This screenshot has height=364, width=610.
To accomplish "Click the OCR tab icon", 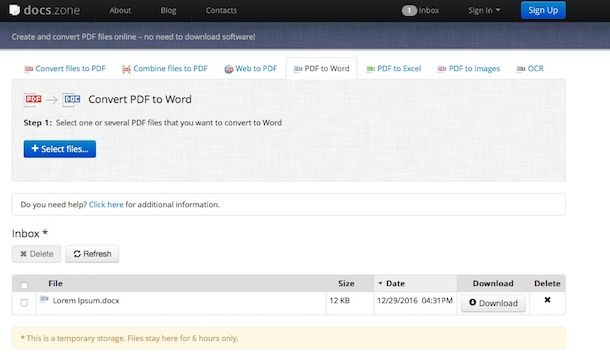I will (521, 69).
